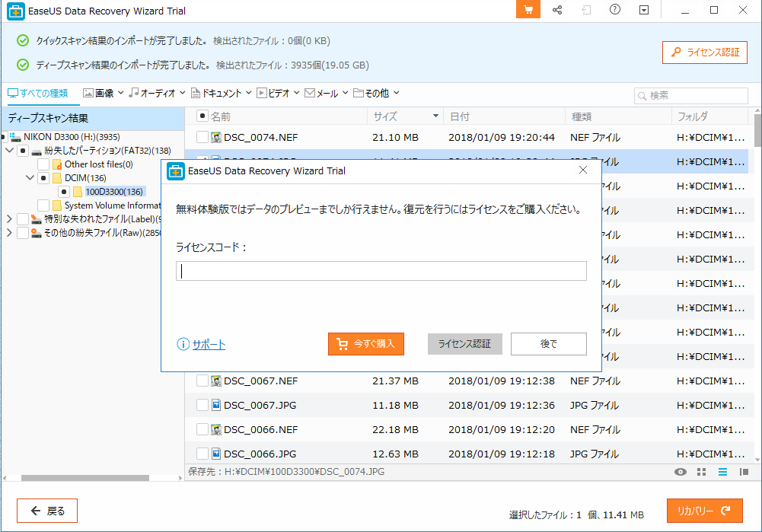This screenshot has width=762, height=532.
Task: Click the lost partition FAT32 drive icon
Action: tap(37, 151)
